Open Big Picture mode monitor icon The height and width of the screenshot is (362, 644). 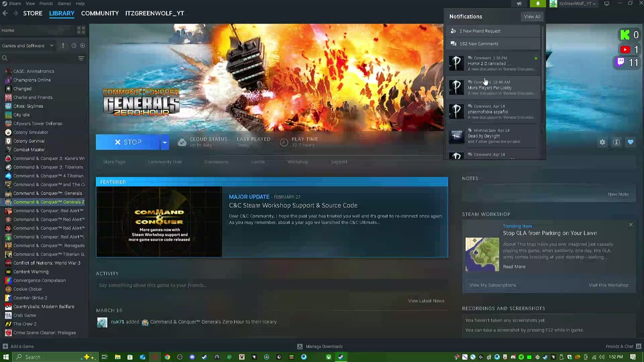pos(607,4)
